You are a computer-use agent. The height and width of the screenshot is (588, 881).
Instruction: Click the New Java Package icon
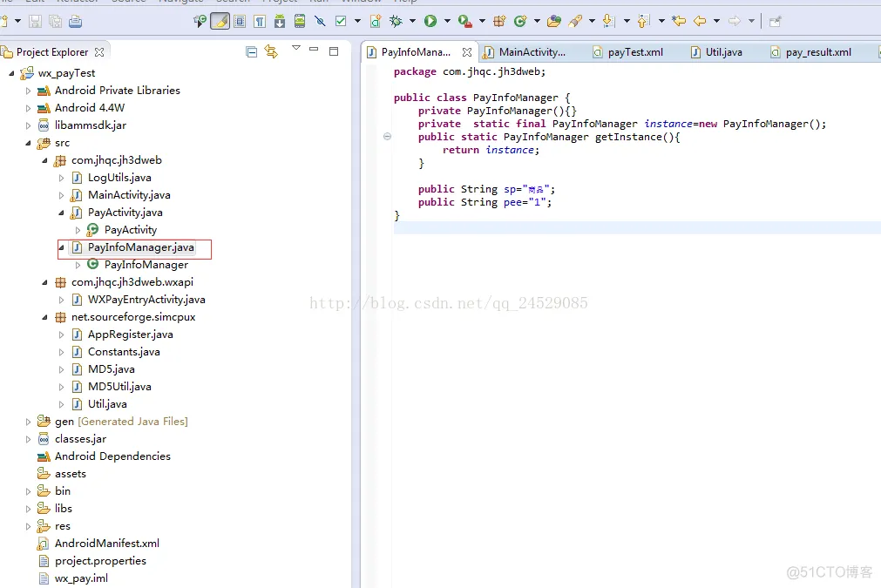click(x=499, y=21)
